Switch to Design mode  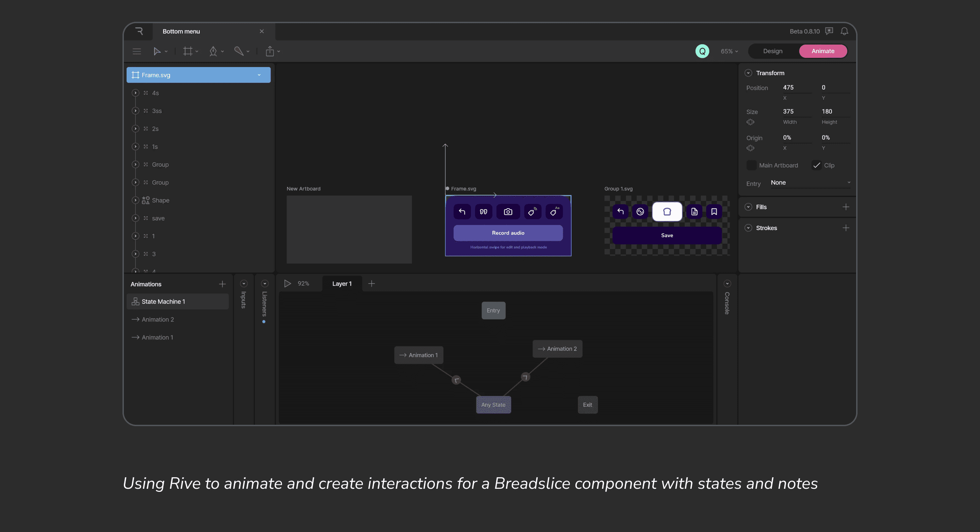point(773,51)
